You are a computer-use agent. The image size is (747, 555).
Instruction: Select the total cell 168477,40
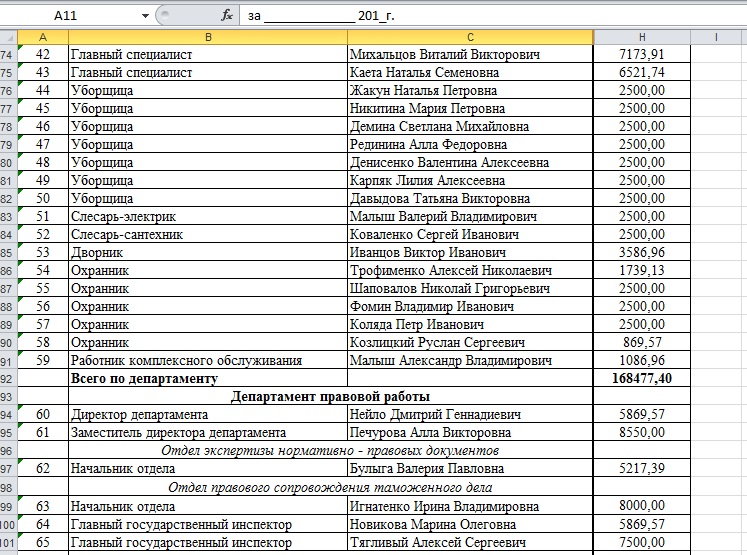pyautogui.click(x=641, y=379)
